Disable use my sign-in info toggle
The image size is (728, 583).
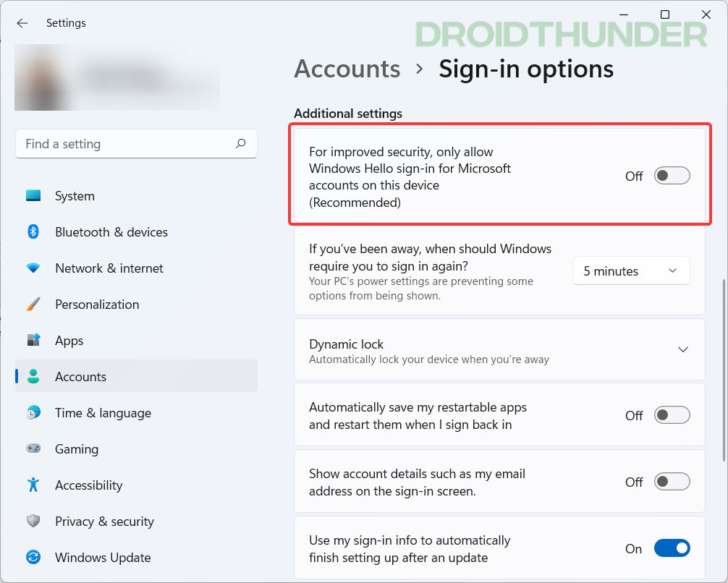click(672, 548)
